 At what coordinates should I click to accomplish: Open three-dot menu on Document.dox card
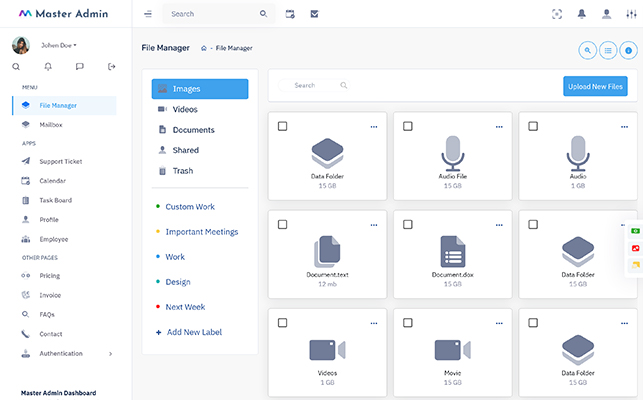coord(499,225)
